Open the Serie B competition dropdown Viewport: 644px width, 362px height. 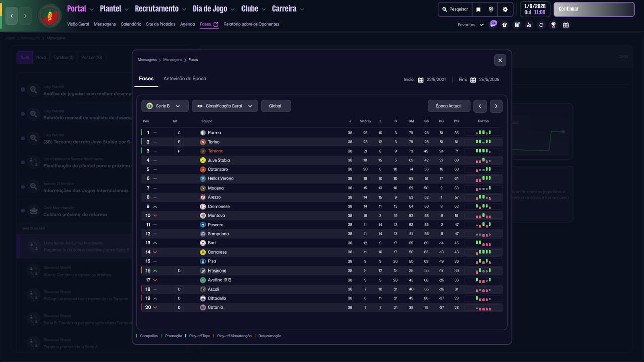pos(165,106)
